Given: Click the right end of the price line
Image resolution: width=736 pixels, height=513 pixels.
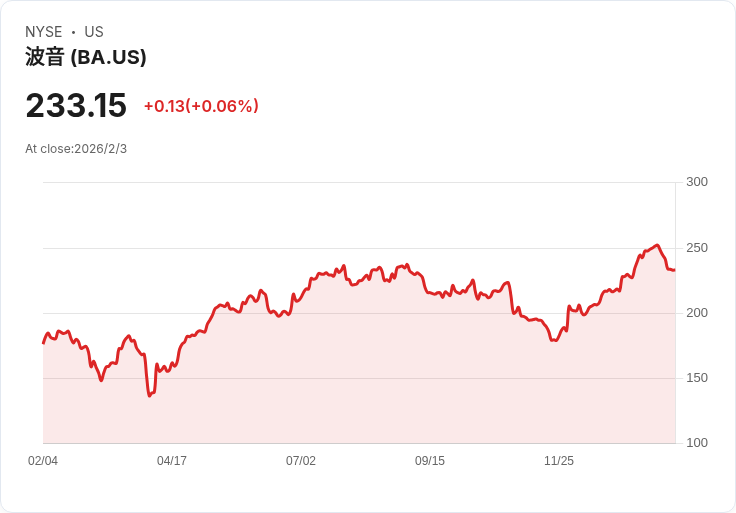Looking at the screenshot, I should pos(674,270).
